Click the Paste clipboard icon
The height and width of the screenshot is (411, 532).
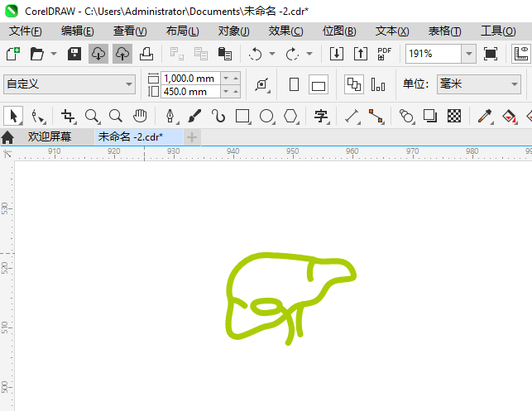[x=224, y=54]
